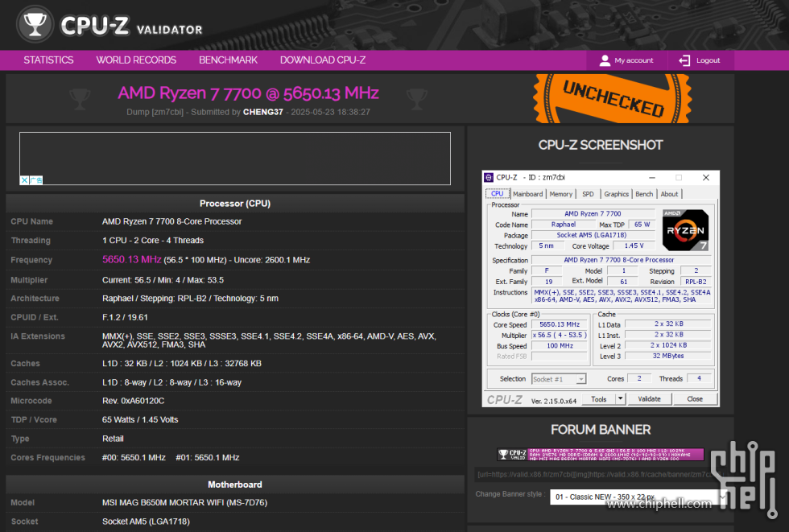Click the Validate button in CPU-Z
The height and width of the screenshot is (532, 789).
click(x=649, y=398)
